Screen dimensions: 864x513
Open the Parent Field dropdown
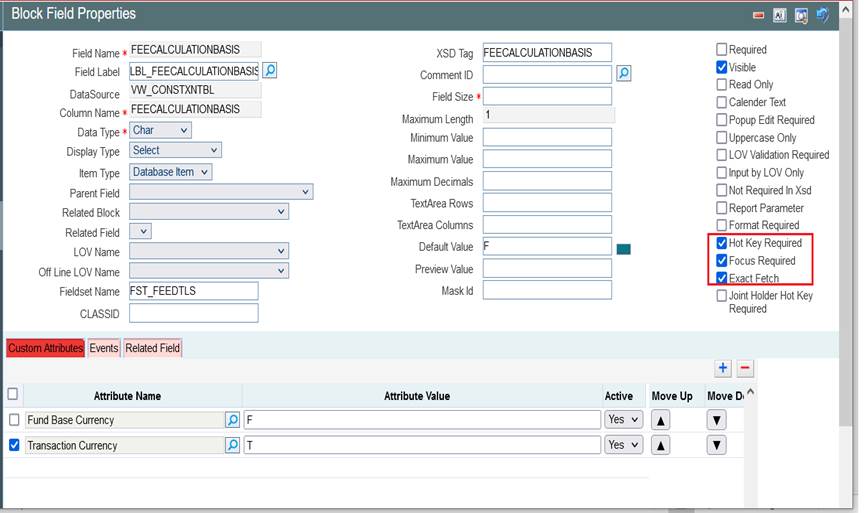(x=221, y=192)
